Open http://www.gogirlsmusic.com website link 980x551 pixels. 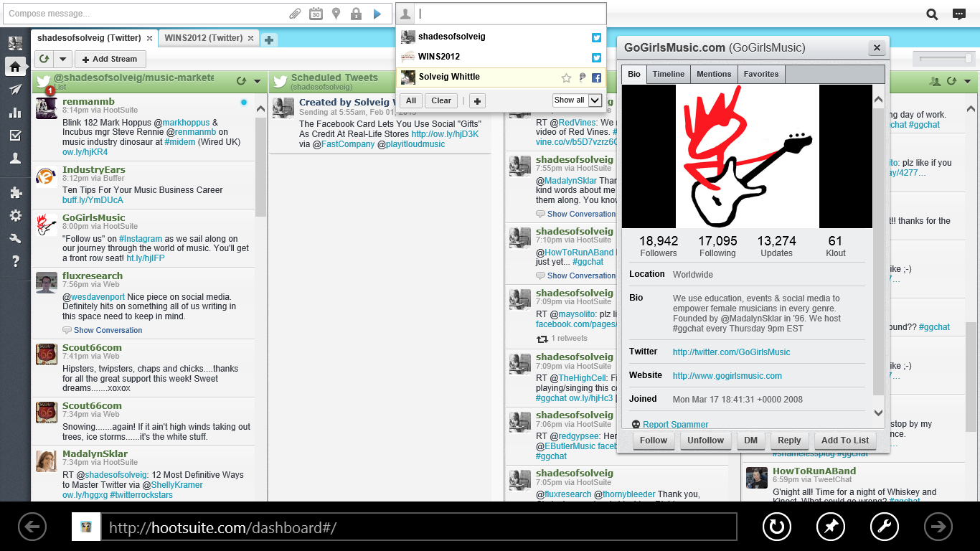pos(727,376)
